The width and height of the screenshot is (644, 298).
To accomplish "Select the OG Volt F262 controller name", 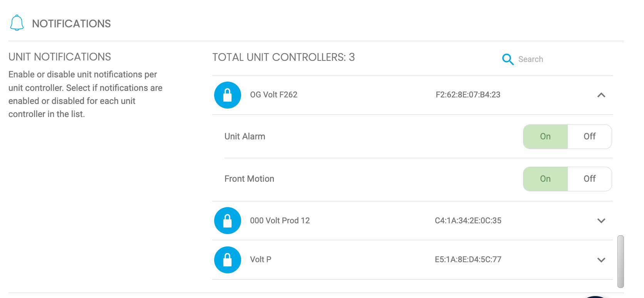I will point(273,95).
